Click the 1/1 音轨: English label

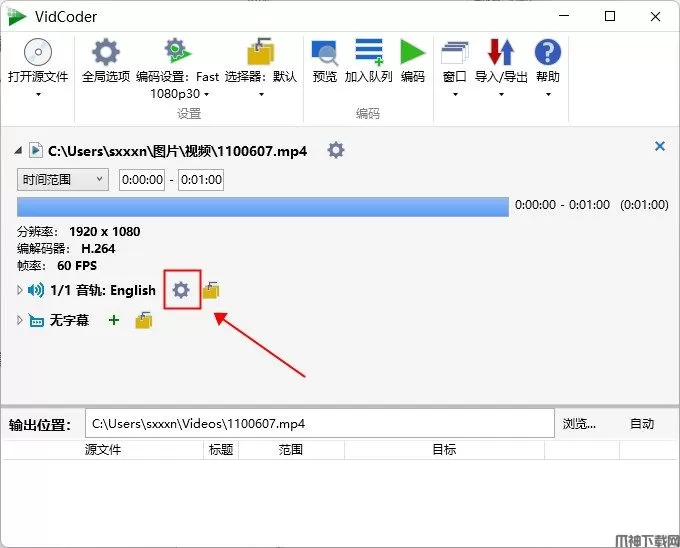click(x=103, y=290)
